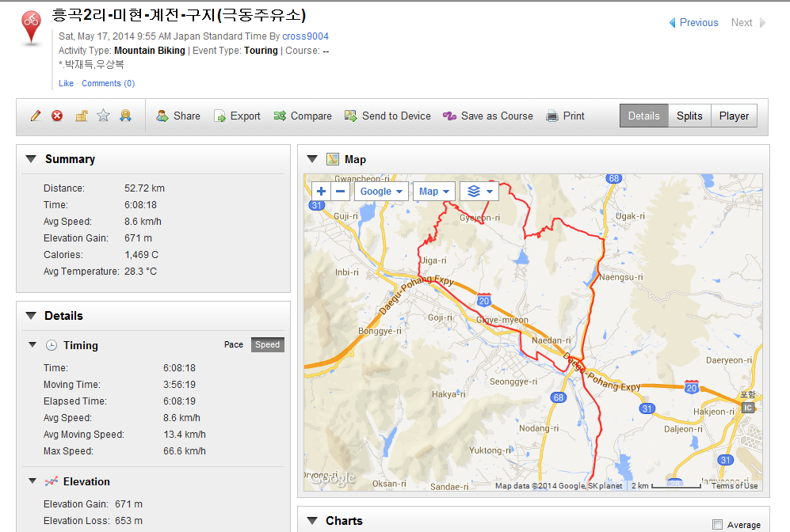Viewport: 790px width, 532px height.
Task: Switch timing display to Pace
Action: click(234, 344)
